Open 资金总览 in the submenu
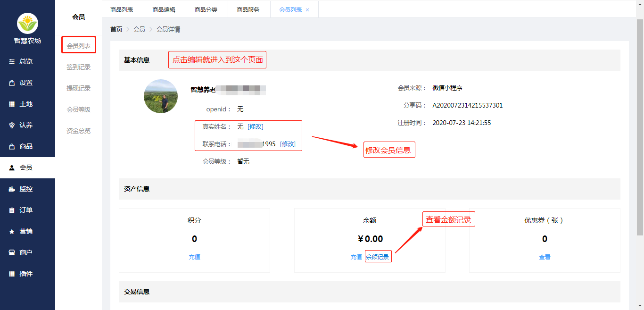The width and height of the screenshot is (644, 310). coord(78,131)
